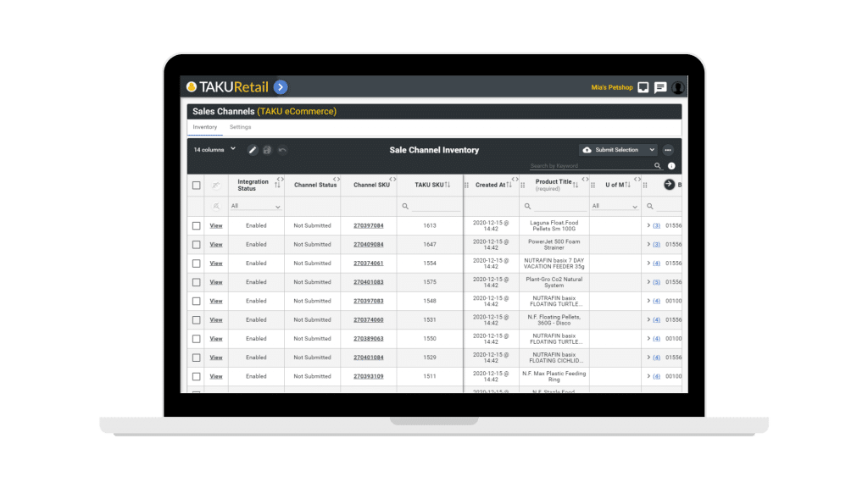Viewport: 868px width, 488px height.
Task: Open the Submit Selection dropdown arrow
Action: click(652, 150)
